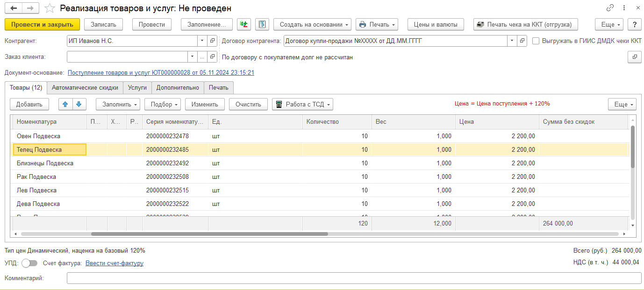Click Провести и закрыть button
Viewport: 644px width, 290px height.
(43, 24)
